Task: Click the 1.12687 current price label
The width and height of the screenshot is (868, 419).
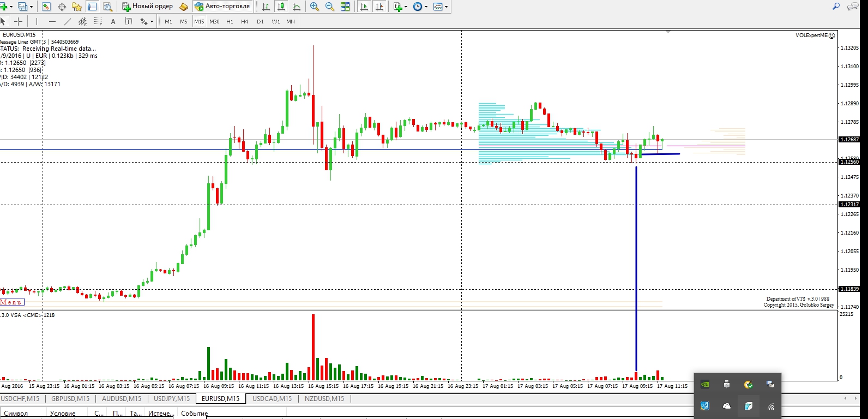Action: pyautogui.click(x=849, y=140)
